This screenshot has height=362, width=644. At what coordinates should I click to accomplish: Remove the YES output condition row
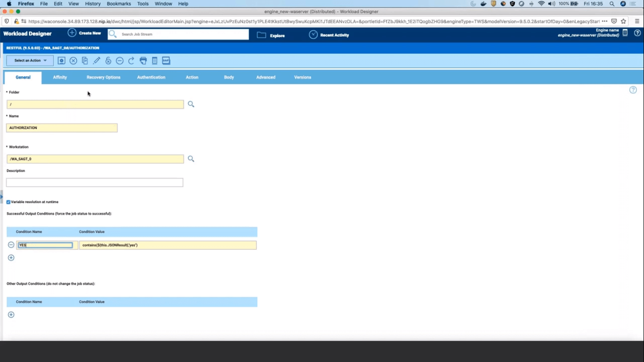[11, 245]
